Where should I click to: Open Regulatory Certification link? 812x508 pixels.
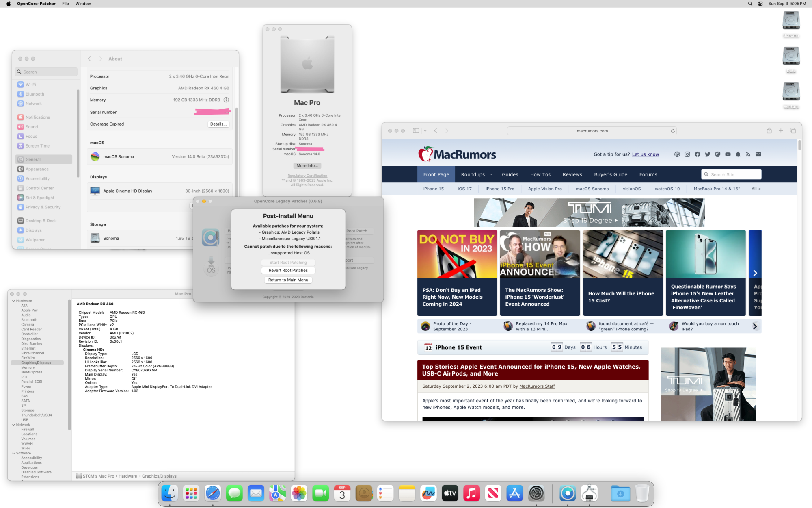307,176
